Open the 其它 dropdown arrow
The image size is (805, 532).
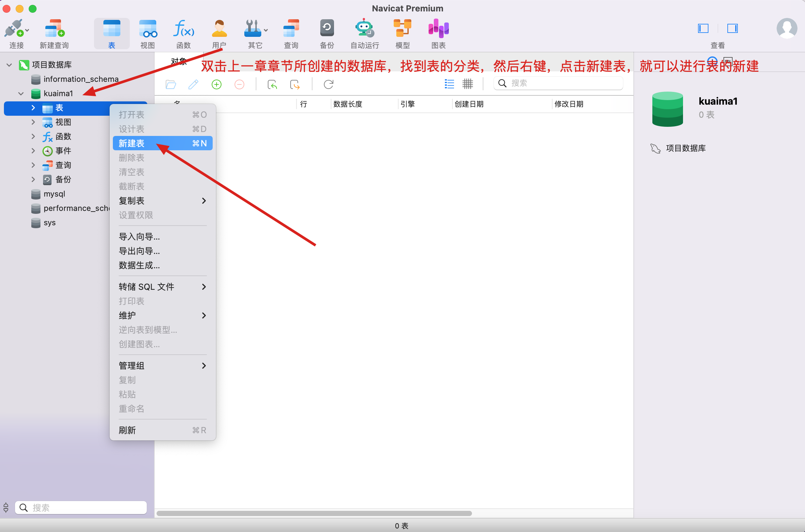[x=266, y=30]
